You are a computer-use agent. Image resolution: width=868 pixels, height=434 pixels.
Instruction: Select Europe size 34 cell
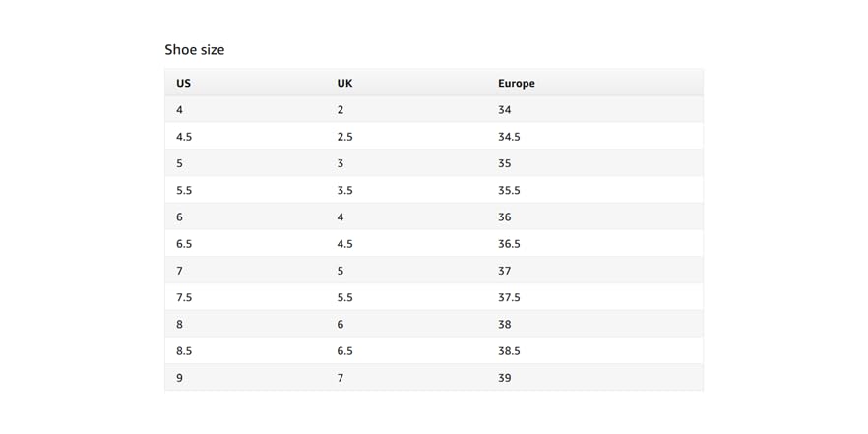click(505, 110)
